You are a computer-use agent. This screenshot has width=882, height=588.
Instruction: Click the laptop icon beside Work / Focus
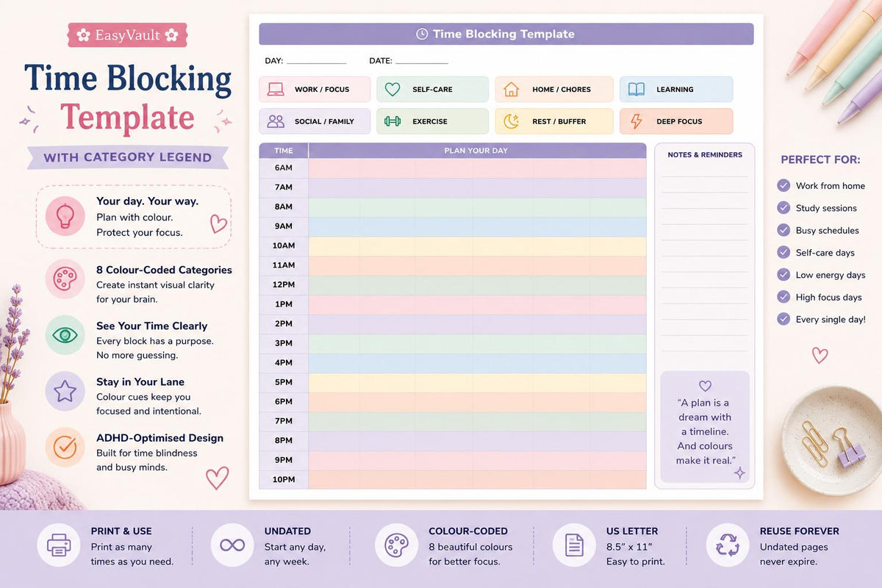276,90
